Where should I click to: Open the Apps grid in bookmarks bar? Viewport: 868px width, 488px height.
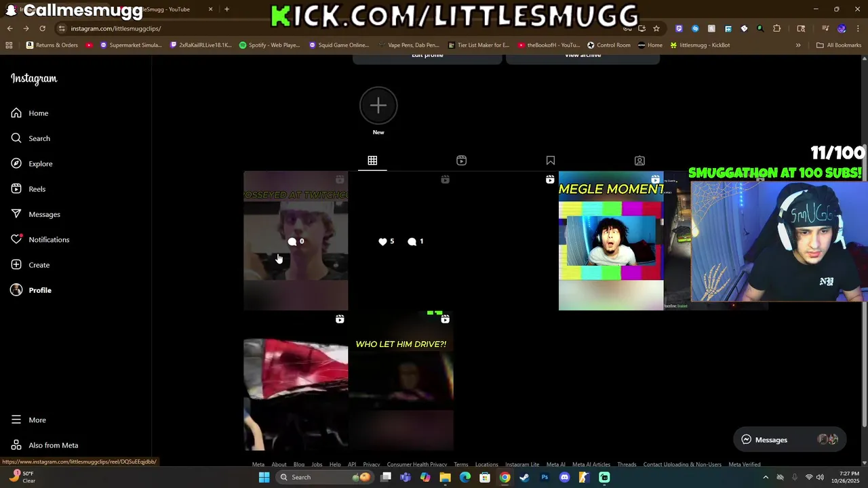pyautogui.click(x=9, y=45)
